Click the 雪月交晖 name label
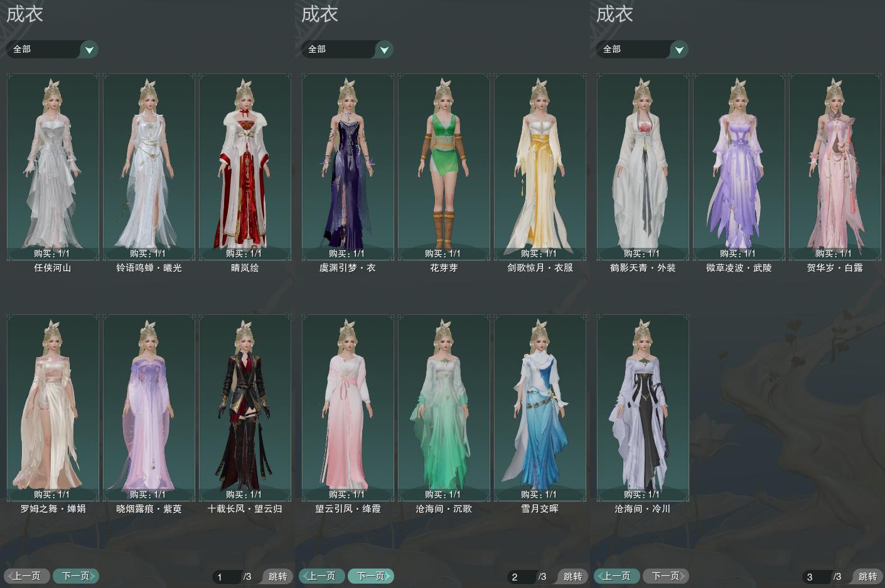Viewport: 885px width, 588px height. (x=540, y=508)
